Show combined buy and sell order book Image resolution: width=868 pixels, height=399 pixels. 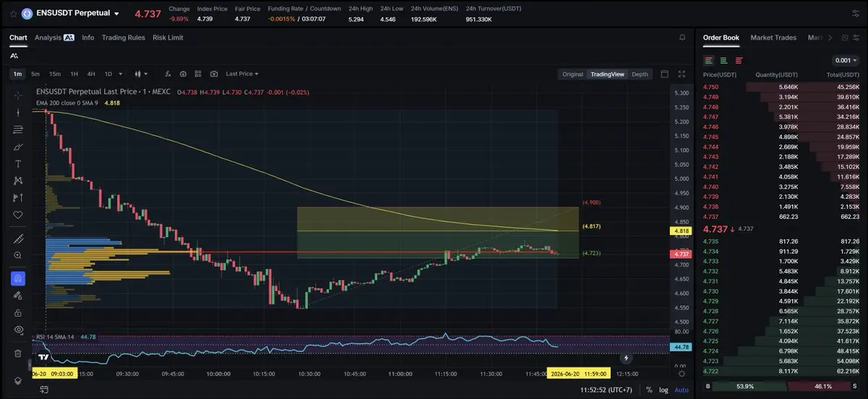(709, 61)
